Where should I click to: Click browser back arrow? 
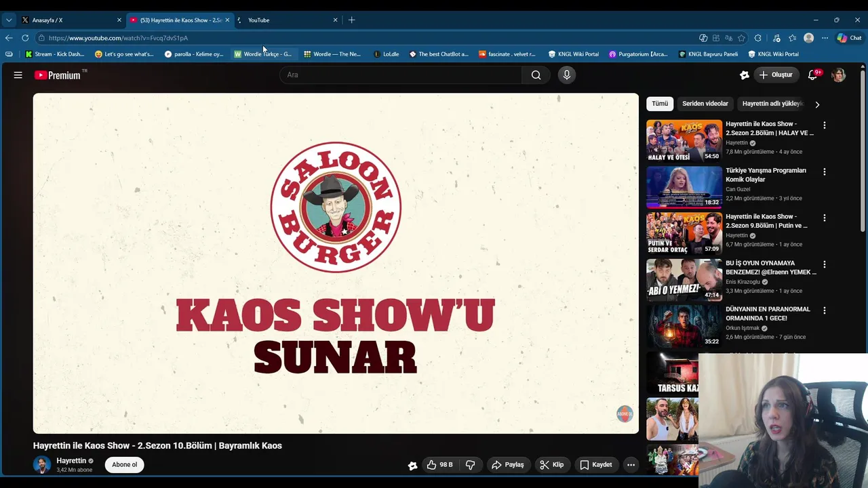(9, 38)
